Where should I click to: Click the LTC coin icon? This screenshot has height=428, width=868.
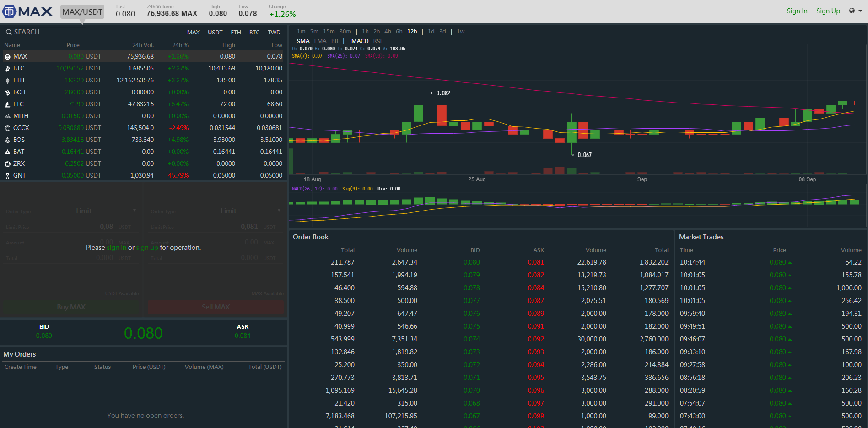click(x=7, y=104)
